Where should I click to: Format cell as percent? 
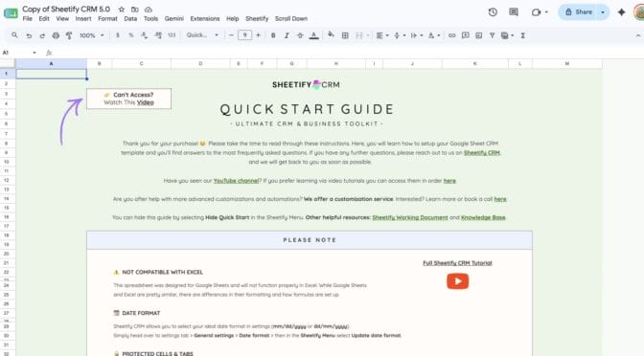coord(131,35)
